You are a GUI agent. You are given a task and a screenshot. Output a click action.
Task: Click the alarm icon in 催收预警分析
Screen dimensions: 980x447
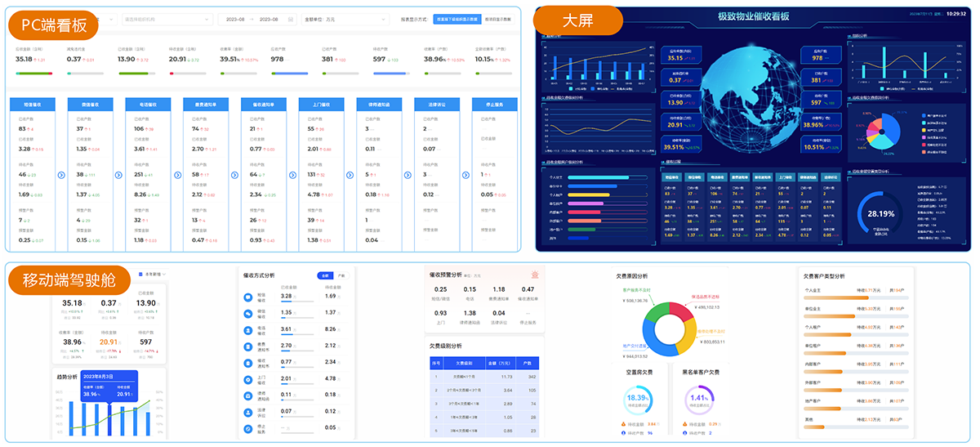pos(534,275)
